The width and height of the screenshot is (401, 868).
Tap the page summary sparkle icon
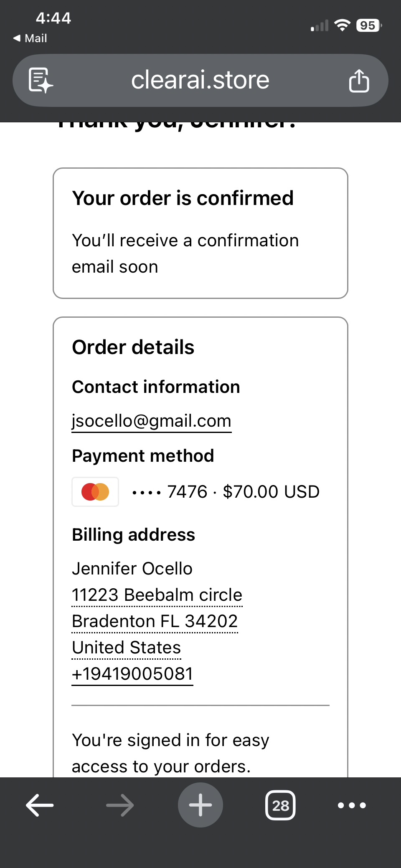(41, 80)
